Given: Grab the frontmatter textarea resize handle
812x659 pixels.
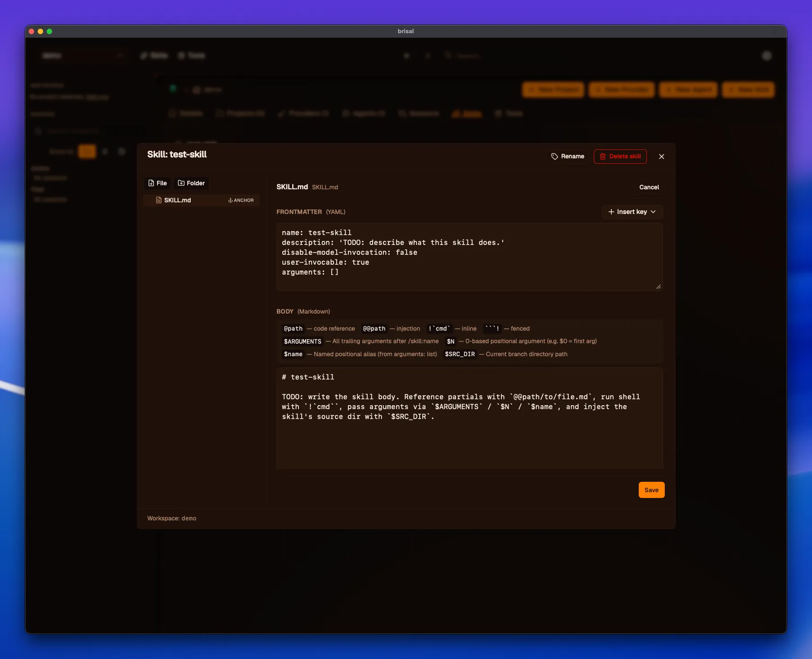Looking at the screenshot, I should coord(658,287).
